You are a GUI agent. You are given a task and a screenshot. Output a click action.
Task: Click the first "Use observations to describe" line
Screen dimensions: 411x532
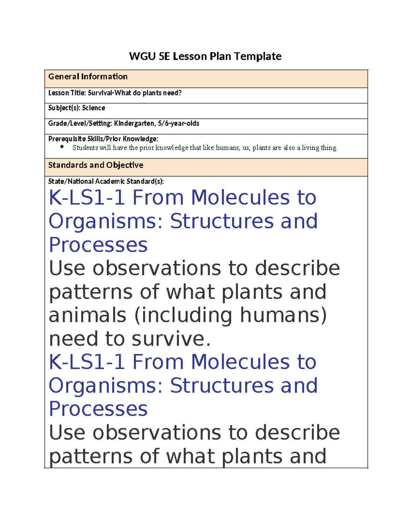[x=194, y=268]
